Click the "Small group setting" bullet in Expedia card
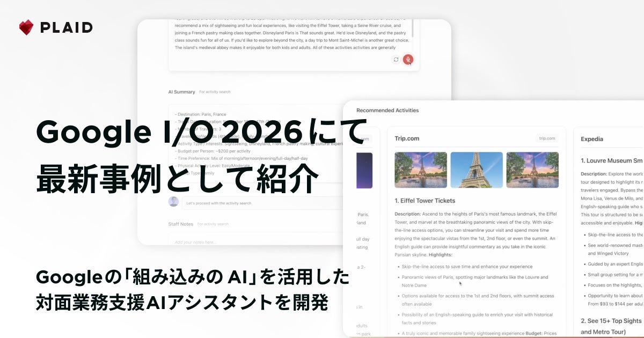Viewport: 644px width, 338px height. (x=616, y=275)
